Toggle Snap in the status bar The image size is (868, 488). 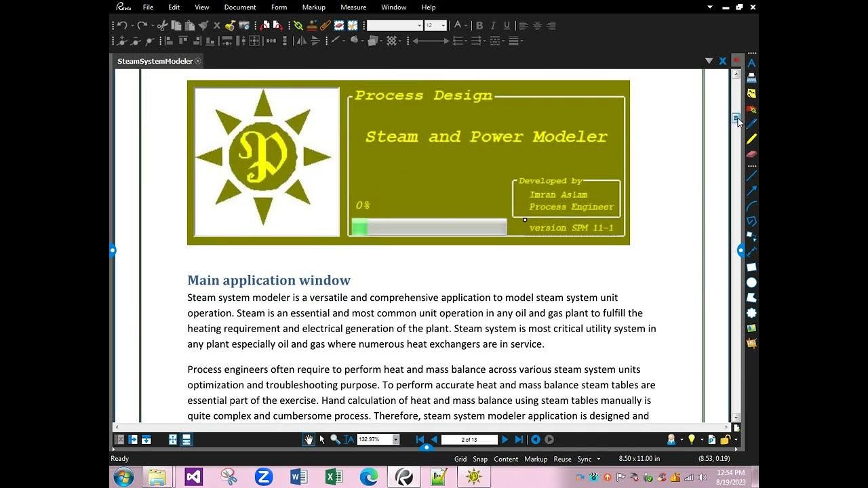coord(480,459)
